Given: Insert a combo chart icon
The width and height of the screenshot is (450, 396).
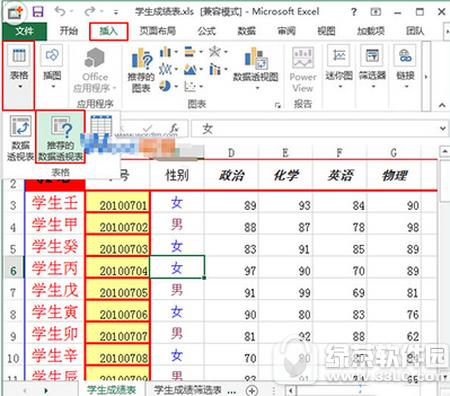Looking at the screenshot, I should click(x=215, y=69).
